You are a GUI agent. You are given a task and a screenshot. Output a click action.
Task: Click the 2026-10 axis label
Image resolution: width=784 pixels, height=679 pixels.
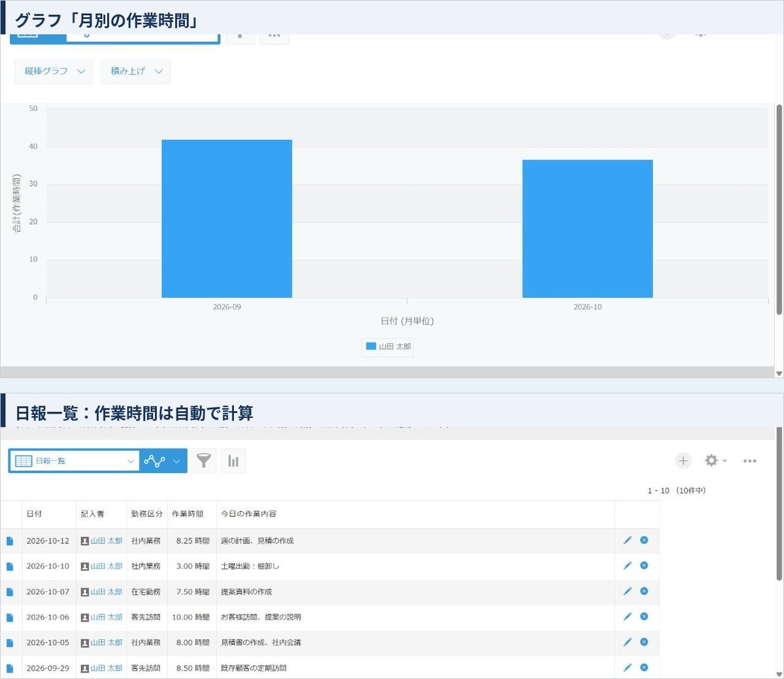[x=587, y=307]
